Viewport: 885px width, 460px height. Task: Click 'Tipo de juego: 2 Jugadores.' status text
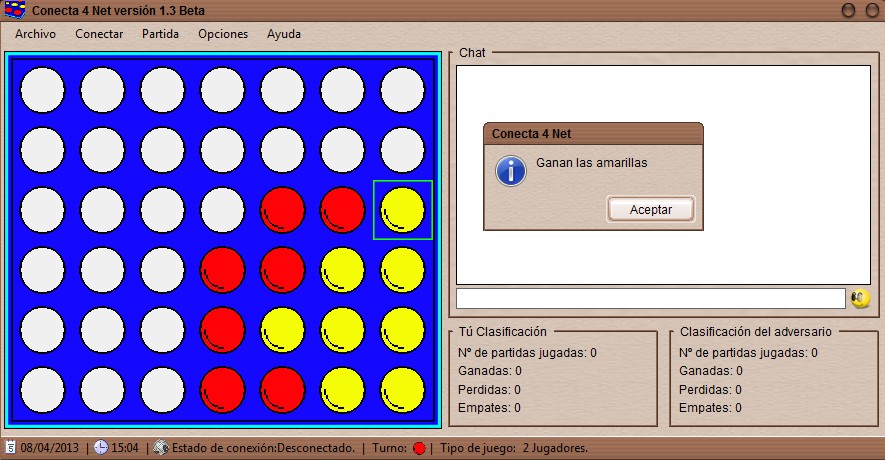point(514,448)
